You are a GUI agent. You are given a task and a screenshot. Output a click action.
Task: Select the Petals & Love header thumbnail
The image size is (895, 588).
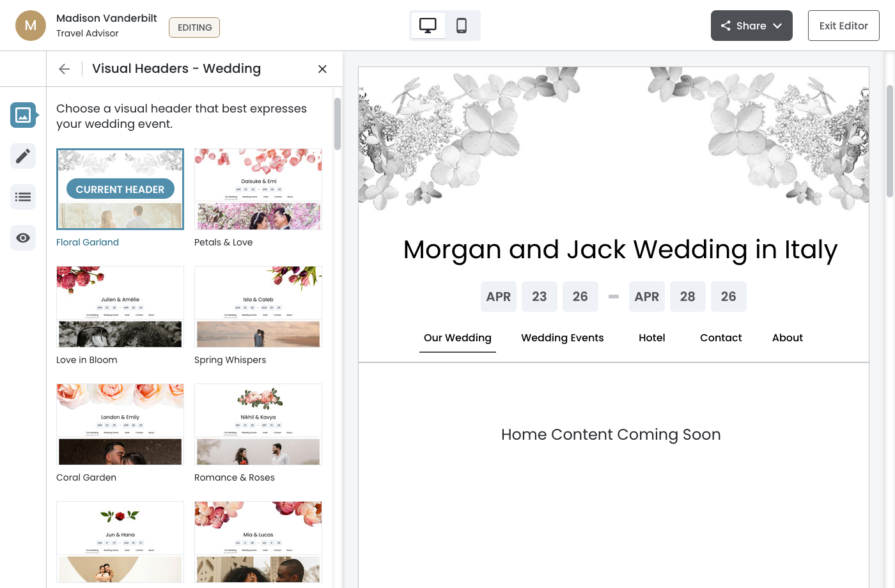pos(258,189)
